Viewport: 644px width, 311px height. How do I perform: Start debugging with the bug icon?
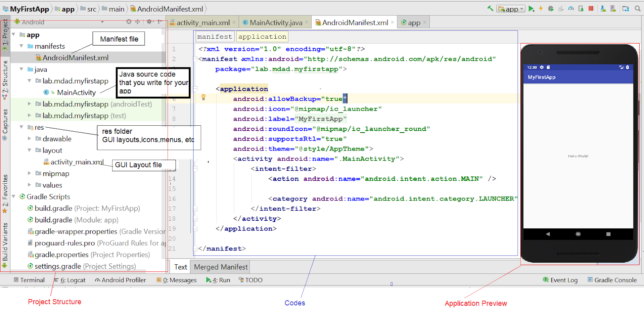click(x=551, y=8)
